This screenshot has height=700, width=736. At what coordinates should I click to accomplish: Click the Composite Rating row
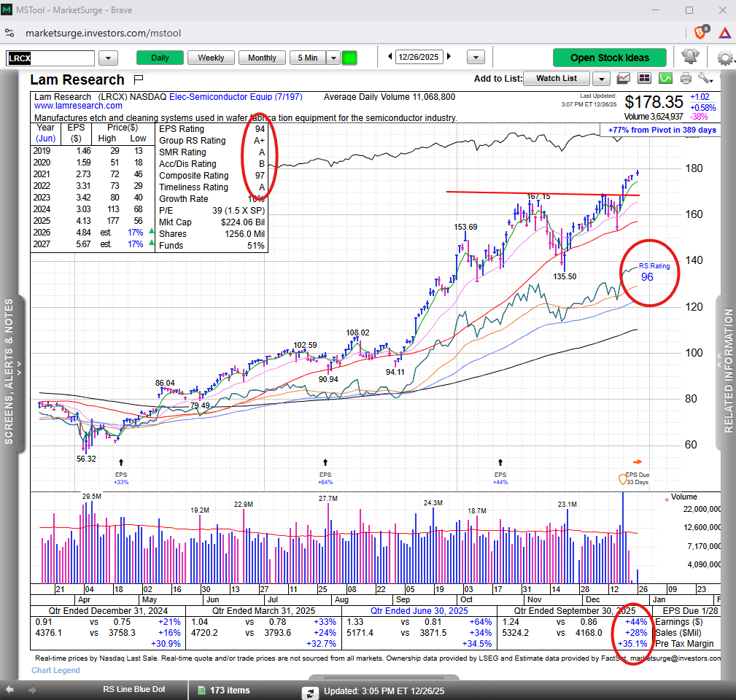[x=212, y=176]
